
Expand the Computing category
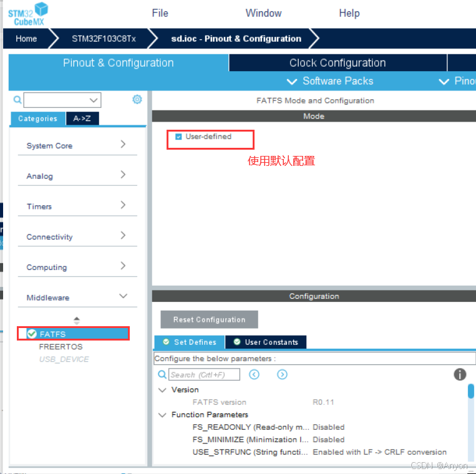tap(77, 267)
